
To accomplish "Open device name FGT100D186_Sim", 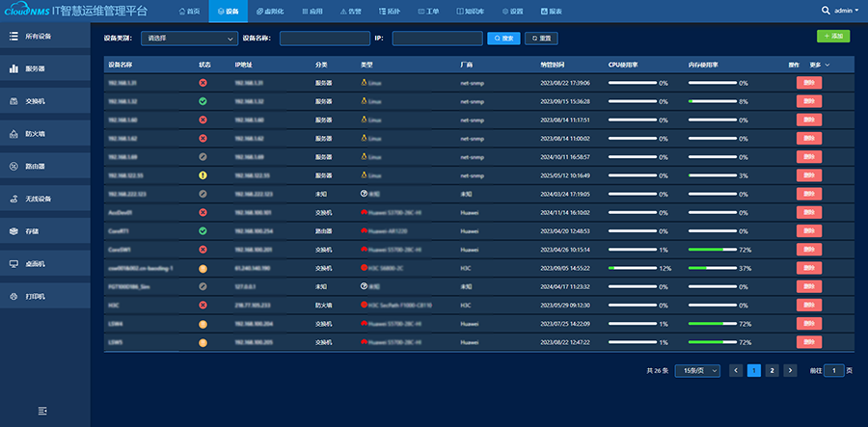I will click(x=128, y=286).
